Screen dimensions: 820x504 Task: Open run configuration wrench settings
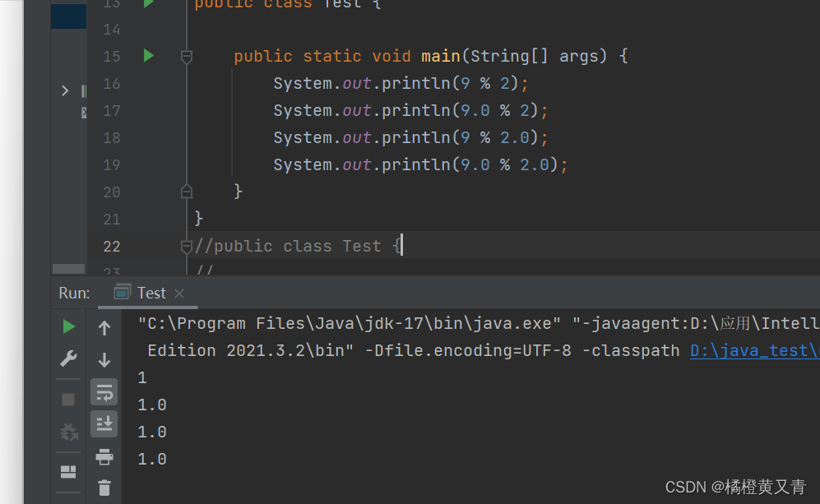click(68, 358)
